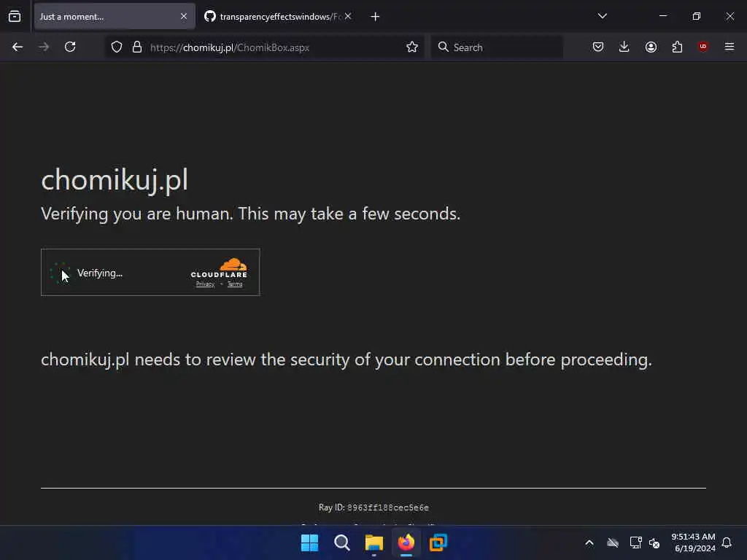Open the clock and date flyout
Screen dimensions: 747x560
coord(694,542)
